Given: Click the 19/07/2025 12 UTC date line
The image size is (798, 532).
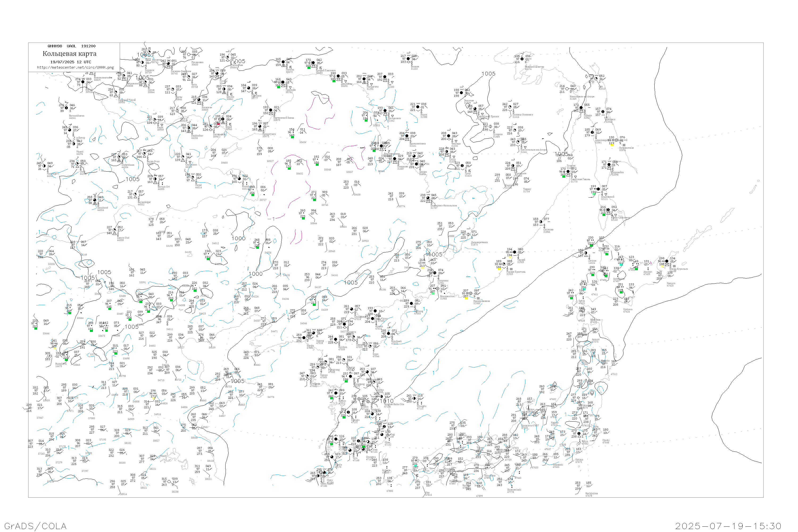Looking at the screenshot, I should pyautogui.click(x=70, y=62).
